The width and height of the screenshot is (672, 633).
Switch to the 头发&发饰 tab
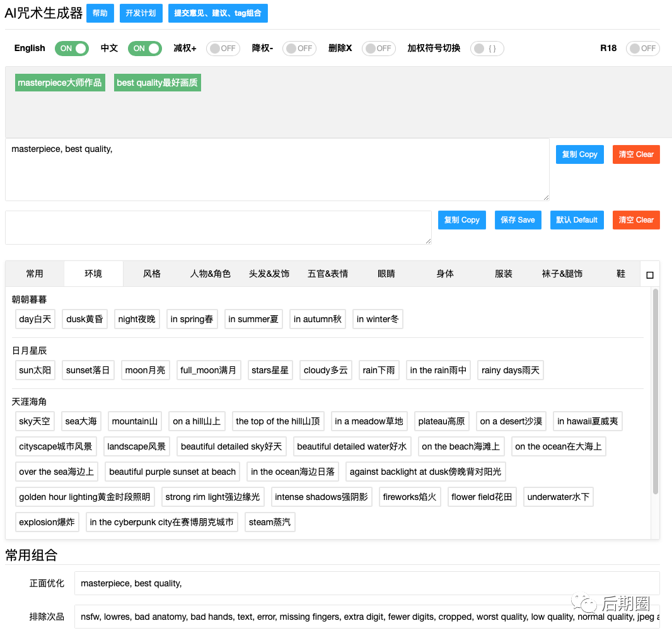[269, 274]
